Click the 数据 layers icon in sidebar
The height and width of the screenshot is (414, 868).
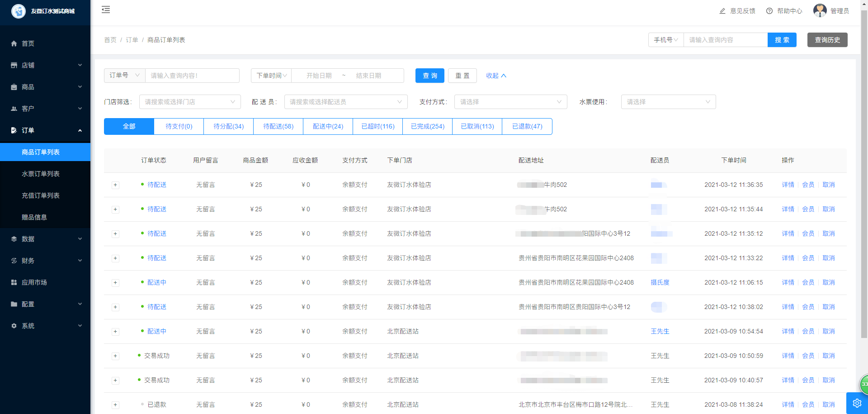tap(14, 239)
